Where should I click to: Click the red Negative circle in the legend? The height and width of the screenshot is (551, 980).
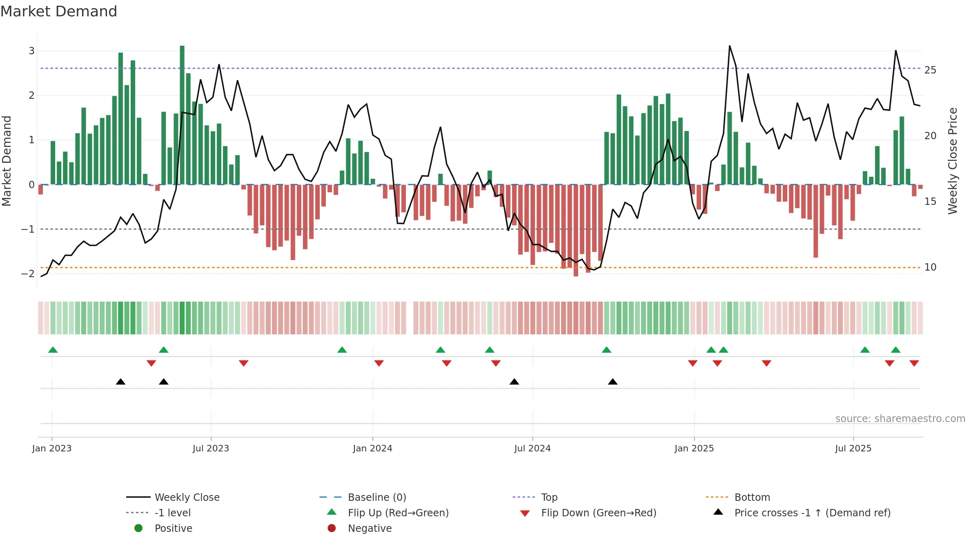pyautogui.click(x=332, y=528)
